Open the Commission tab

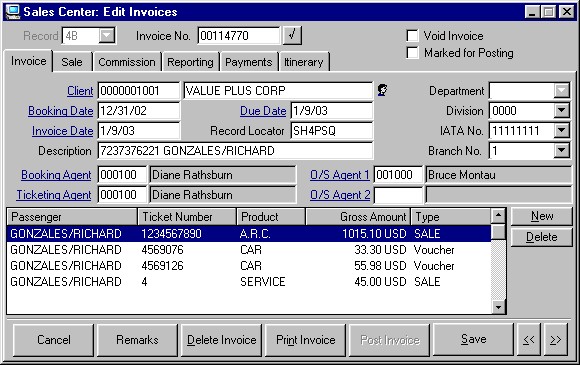click(127, 62)
